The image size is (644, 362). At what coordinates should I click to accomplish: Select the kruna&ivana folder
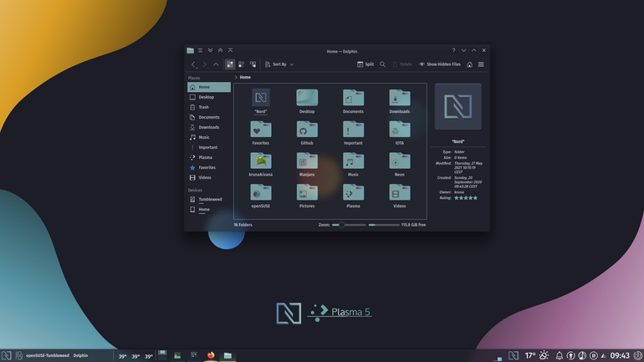click(x=261, y=164)
